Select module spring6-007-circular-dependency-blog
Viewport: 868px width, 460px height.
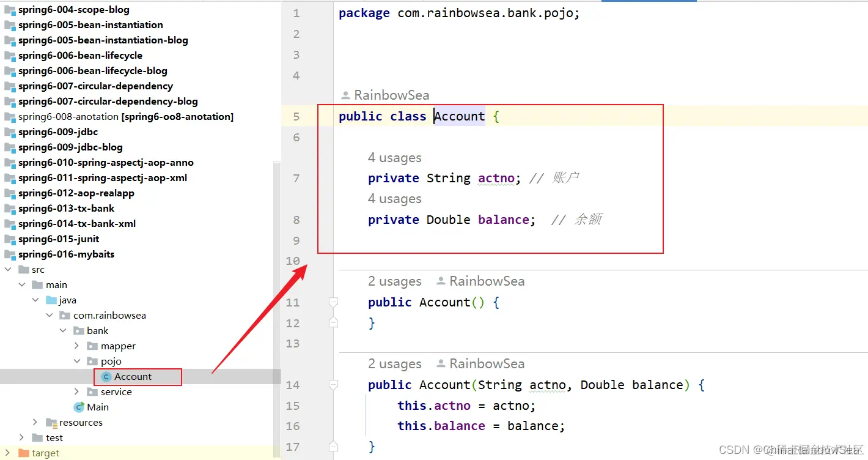click(108, 102)
